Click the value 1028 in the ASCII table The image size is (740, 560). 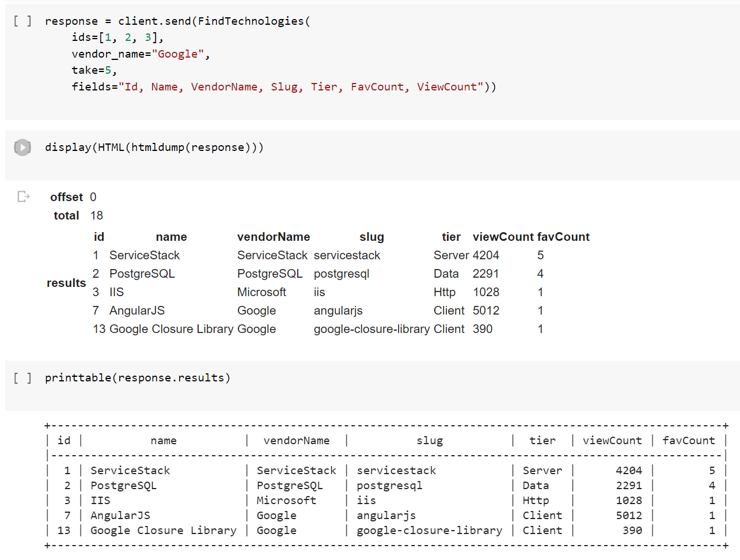(x=629, y=501)
